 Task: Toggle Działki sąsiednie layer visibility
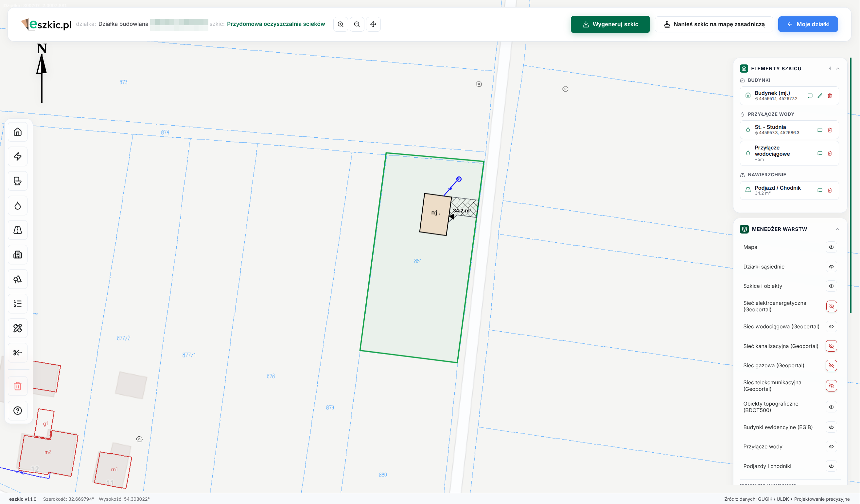(831, 267)
